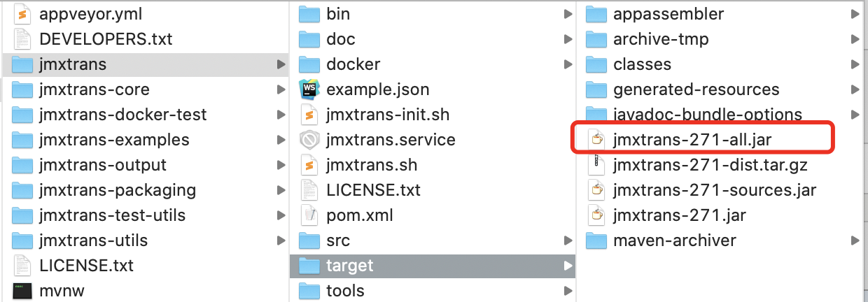Image resolution: width=868 pixels, height=302 pixels.
Task: Select the src folder
Action: 433,240
